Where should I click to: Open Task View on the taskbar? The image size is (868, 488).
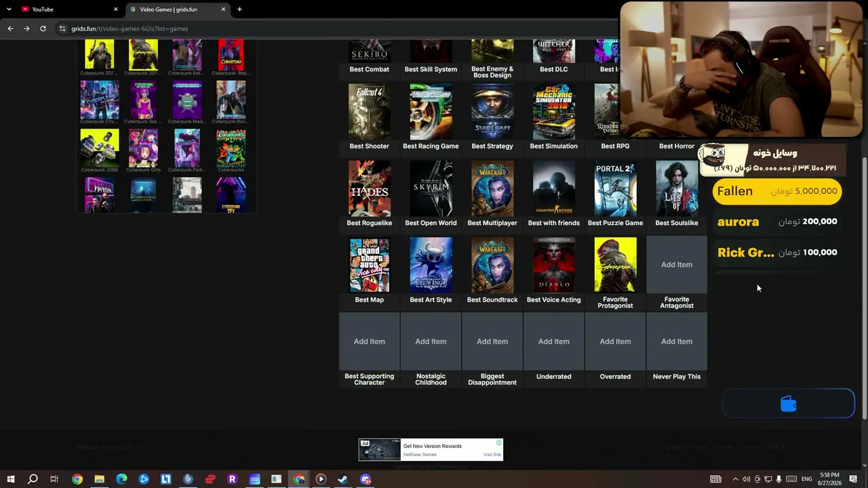tap(54, 479)
